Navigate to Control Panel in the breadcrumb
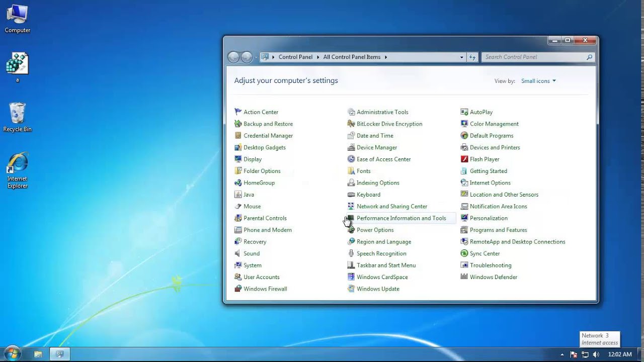Viewport: 644px width, 362px height. coord(295,57)
